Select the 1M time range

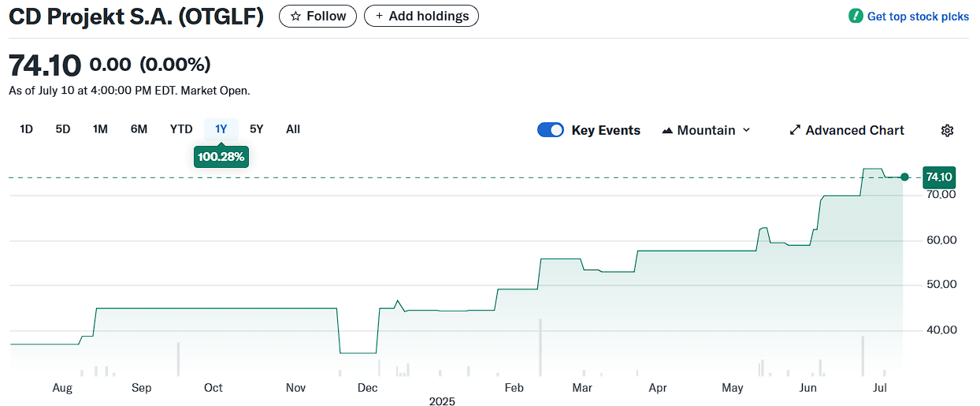(x=100, y=129)
